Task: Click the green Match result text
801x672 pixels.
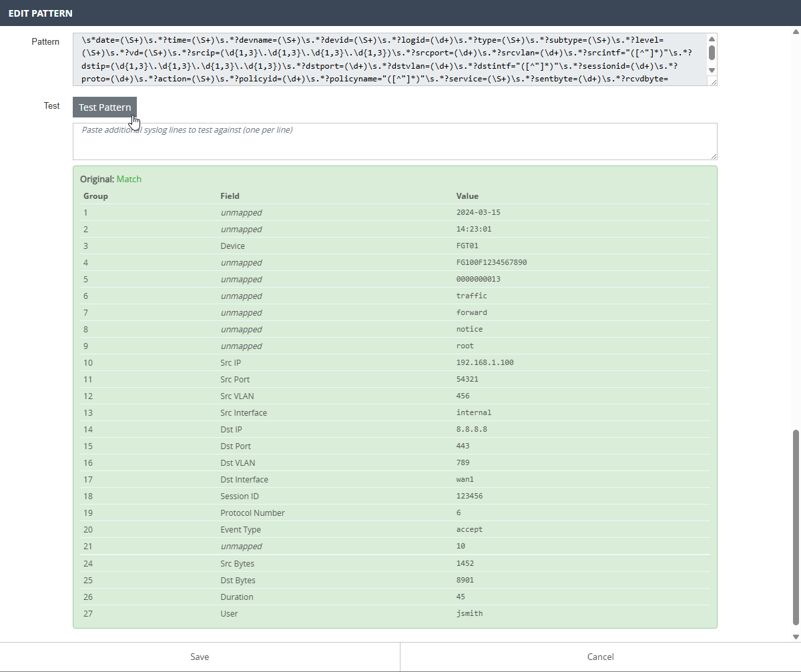Action: pos(129,179)
